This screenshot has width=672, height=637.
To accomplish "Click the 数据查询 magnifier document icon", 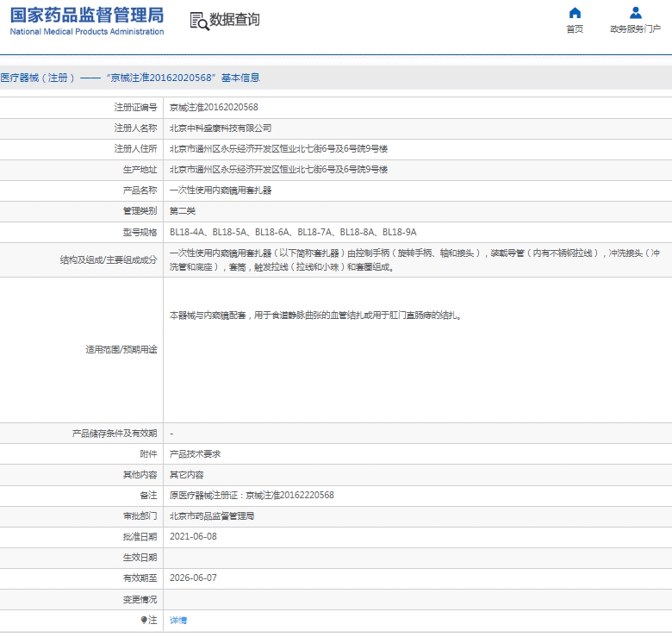I will pyautogui.click(x=199, y=21).
